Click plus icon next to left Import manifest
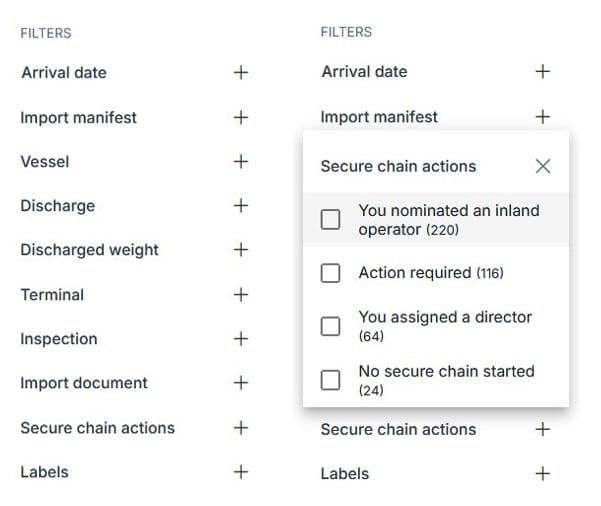Image resolution: width=601 pixels, height=506 pixels. click(241, 117)
